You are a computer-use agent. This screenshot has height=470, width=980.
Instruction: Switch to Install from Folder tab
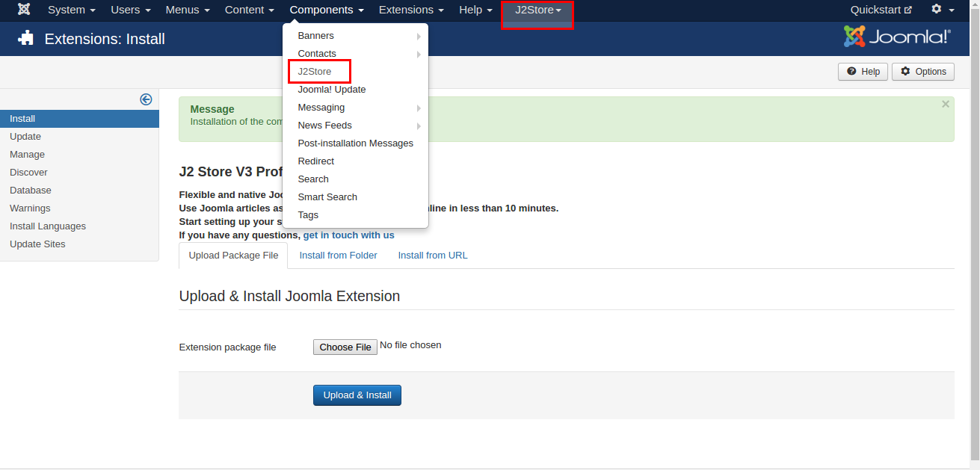pos(338,256)
